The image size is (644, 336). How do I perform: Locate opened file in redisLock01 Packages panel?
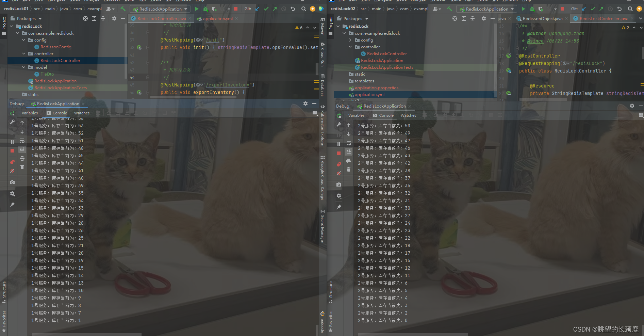(x=85, y=18)
